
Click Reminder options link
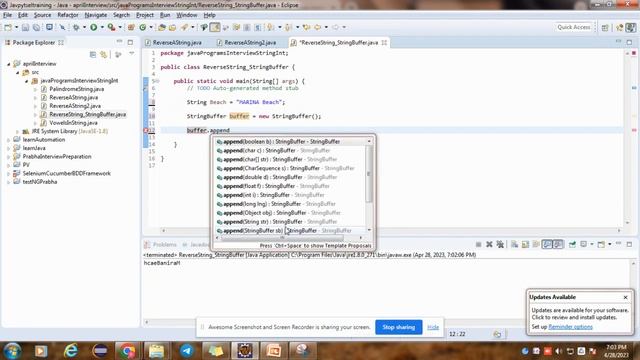pos(570,327)
